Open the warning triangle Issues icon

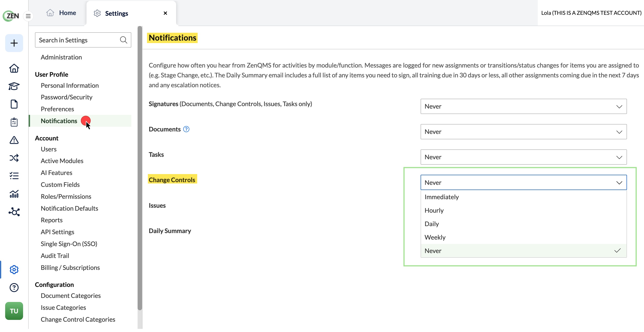point(14,140)
